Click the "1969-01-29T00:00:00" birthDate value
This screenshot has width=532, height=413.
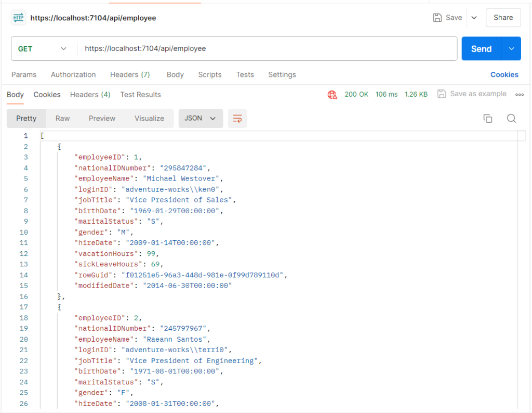click(175, 211)
